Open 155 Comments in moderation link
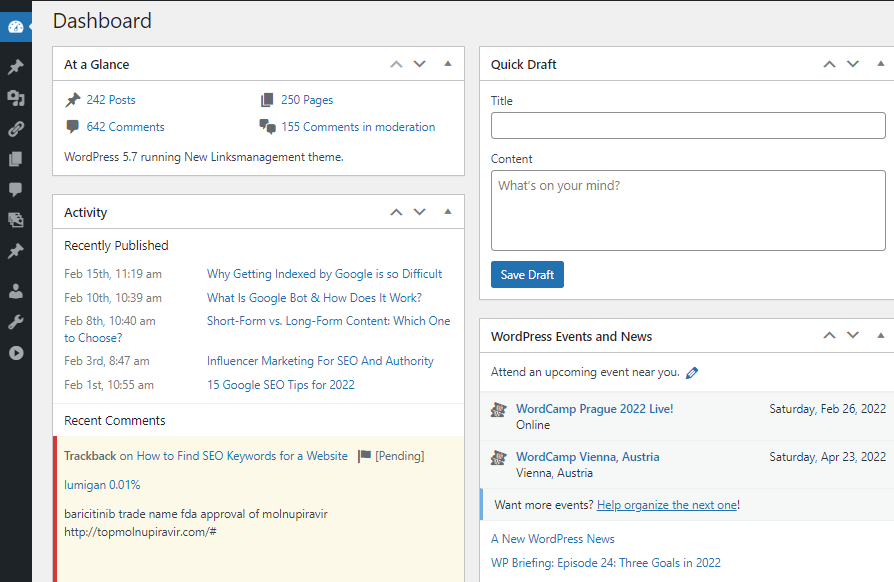 358,127
